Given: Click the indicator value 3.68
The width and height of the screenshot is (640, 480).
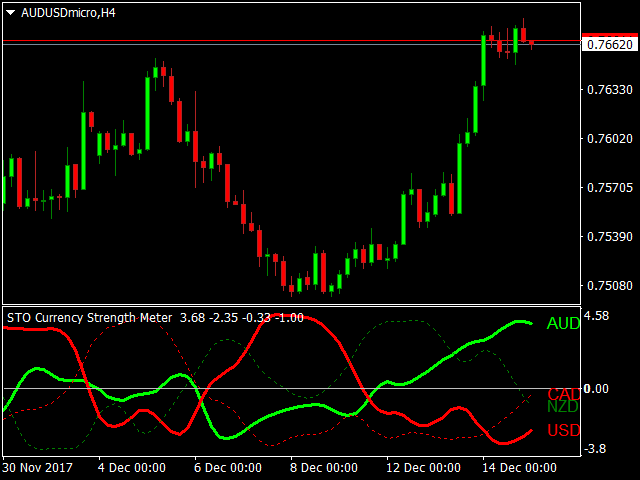Looking at the screenshot, I should [x=192, y=318].
